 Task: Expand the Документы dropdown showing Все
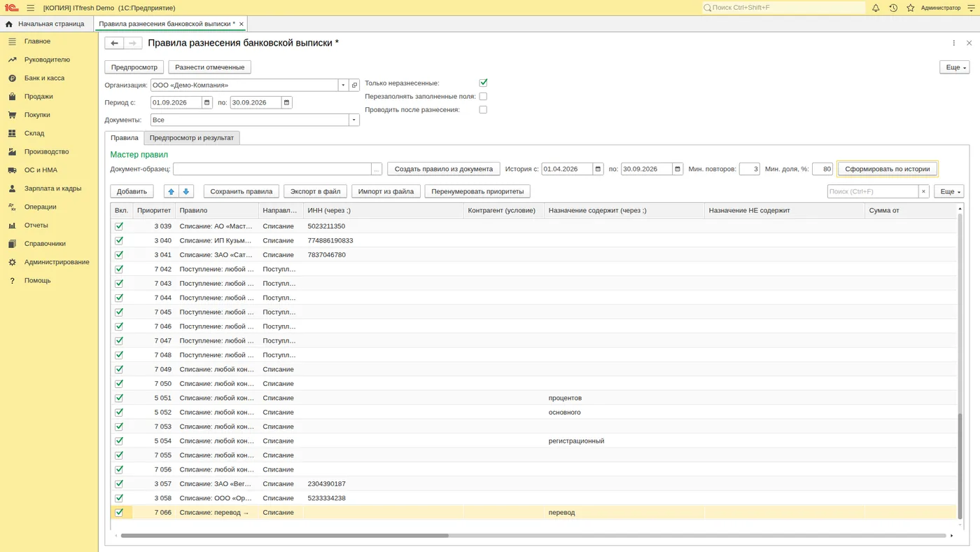point(354,120)
